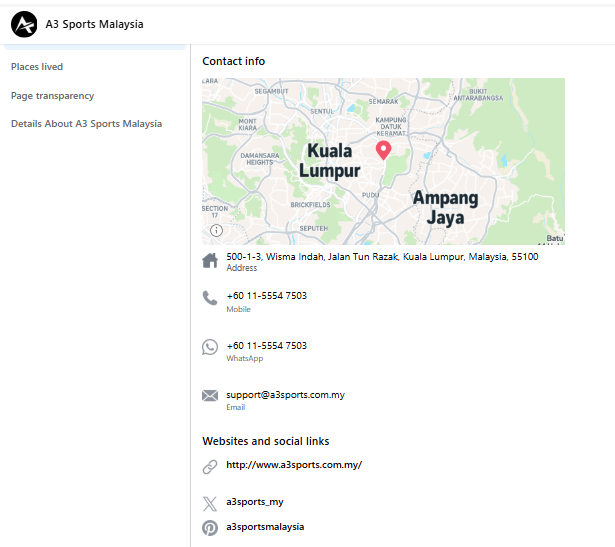Open the http://www.a3sports.com.my/ website link
Screen dimensions: 615x547
(x=293, y=465)
